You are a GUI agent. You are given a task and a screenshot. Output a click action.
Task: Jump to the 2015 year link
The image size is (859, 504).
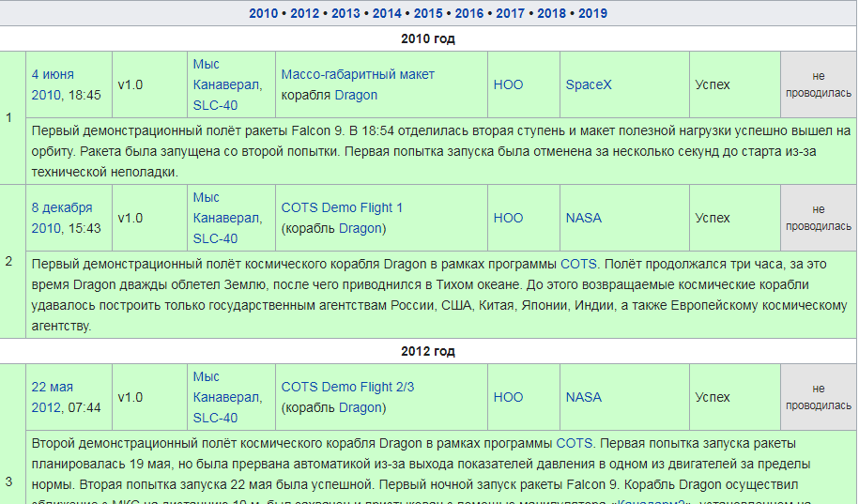point(428,13)
